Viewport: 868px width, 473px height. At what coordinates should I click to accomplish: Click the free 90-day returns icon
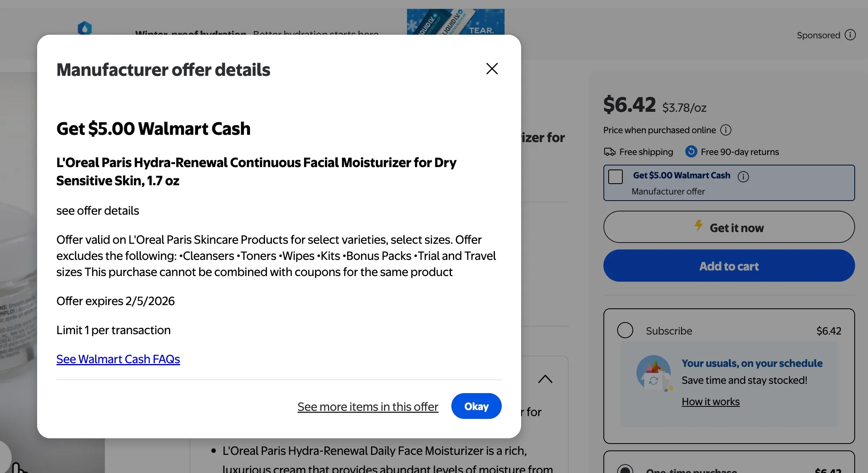click(x=691, y=151)
